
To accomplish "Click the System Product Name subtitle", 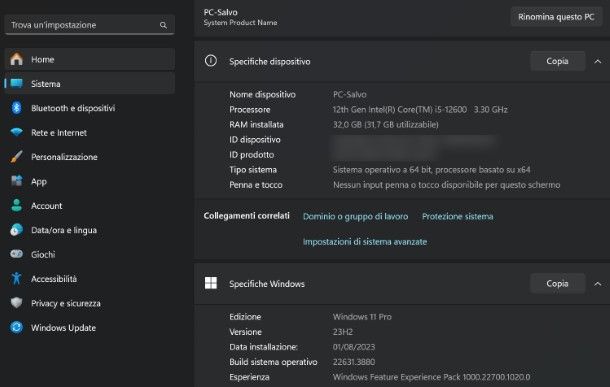I will tap(240, 23).
